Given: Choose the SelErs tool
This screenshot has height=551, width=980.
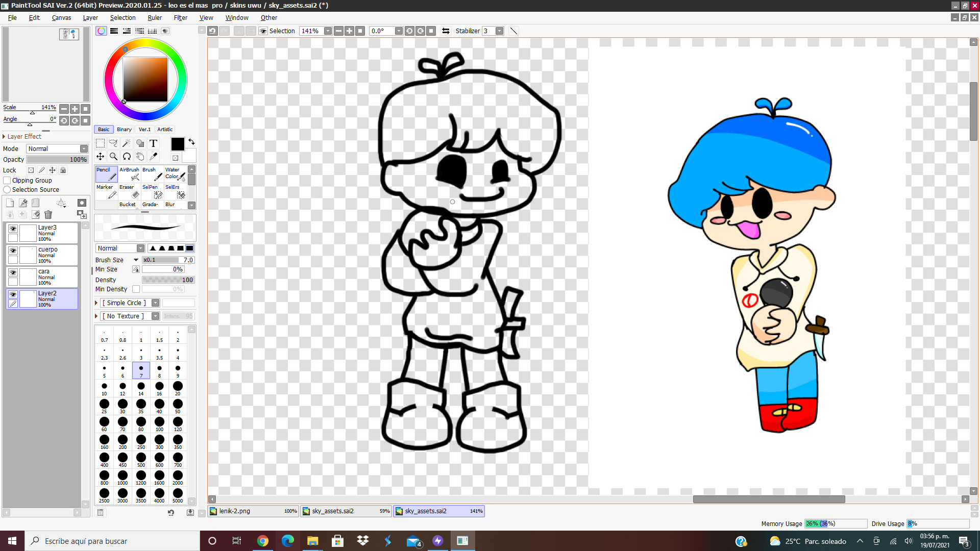Looking at the screenshot, I should point(175,191).
